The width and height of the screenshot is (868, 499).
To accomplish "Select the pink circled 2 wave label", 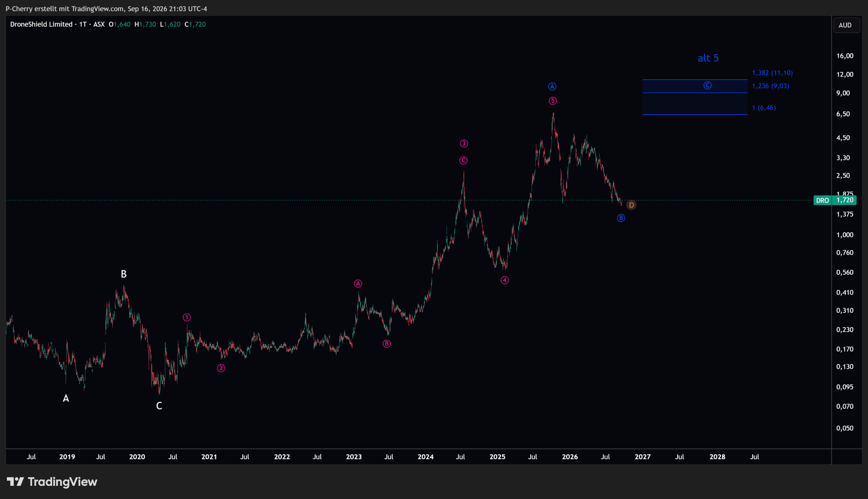I will [221, 368].
